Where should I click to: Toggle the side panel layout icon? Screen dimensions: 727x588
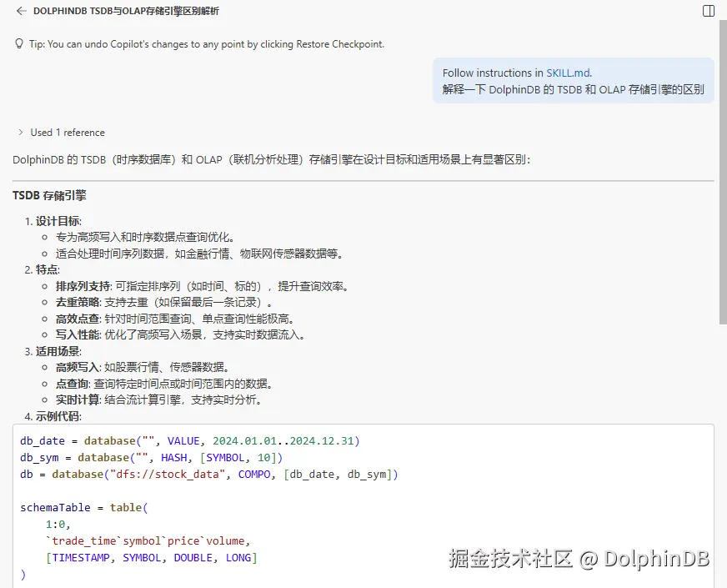click(709, 11)
